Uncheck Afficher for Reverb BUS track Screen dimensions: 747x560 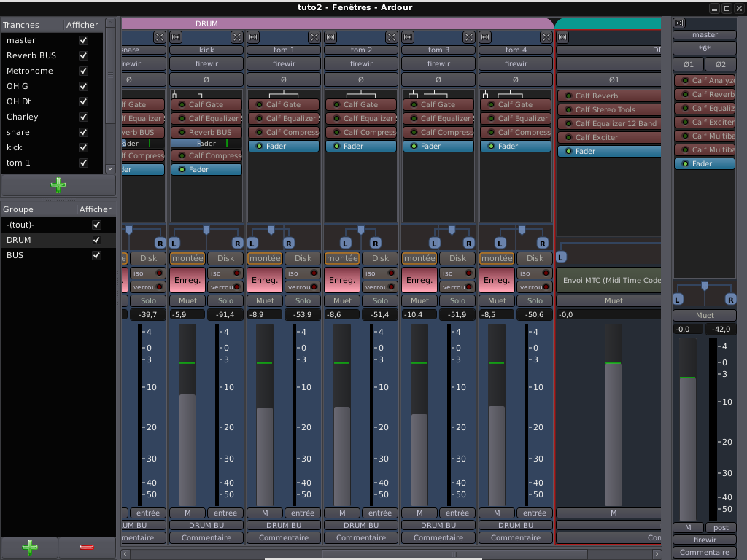[83, 55]
